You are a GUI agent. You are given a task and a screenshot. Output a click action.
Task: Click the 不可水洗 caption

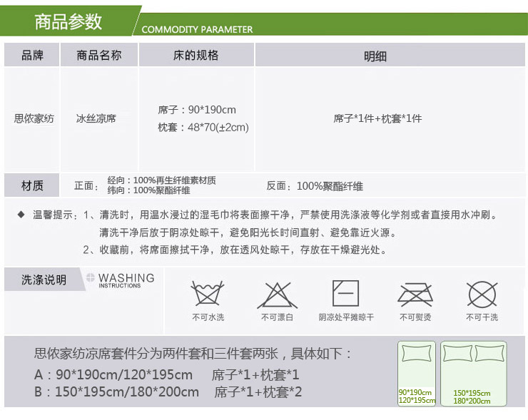pos(208,317)
